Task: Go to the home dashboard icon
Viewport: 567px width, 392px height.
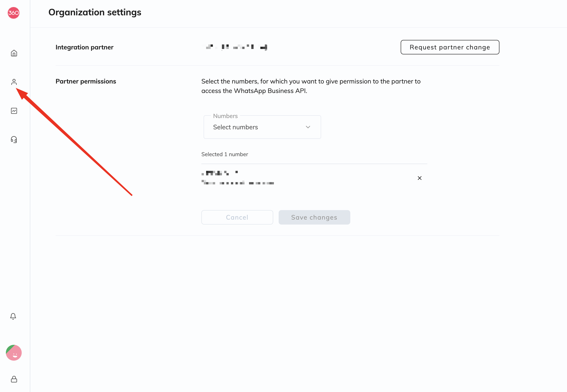Action: tap(14, 53)
